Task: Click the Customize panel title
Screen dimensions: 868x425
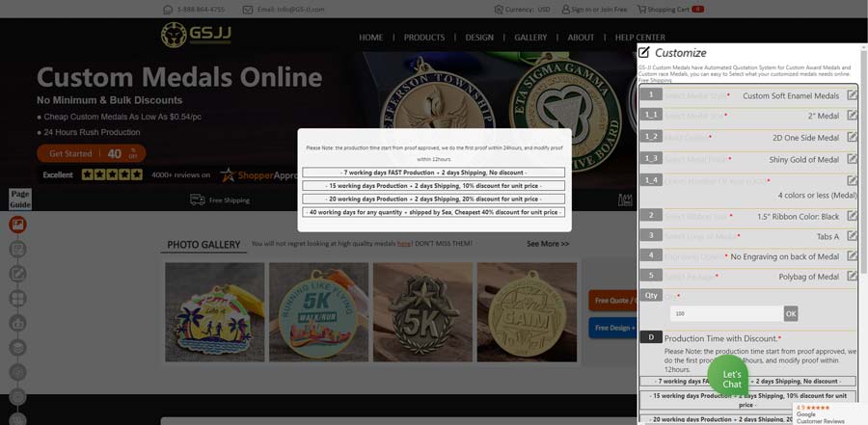Action: click(680, 53)
